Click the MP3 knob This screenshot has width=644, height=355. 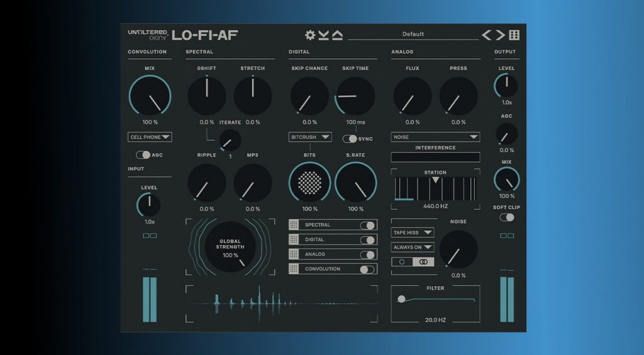[x=253, y=183]
